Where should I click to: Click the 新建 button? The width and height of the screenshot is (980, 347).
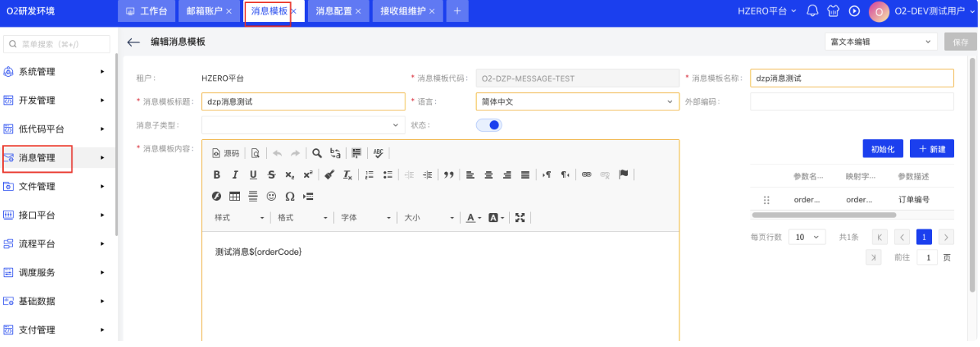931,148
